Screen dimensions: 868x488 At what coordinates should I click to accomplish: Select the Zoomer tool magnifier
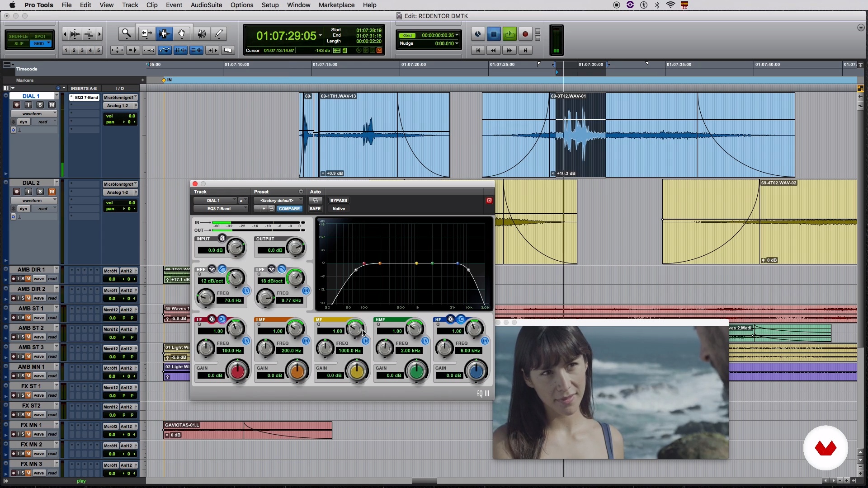point(127,33)
